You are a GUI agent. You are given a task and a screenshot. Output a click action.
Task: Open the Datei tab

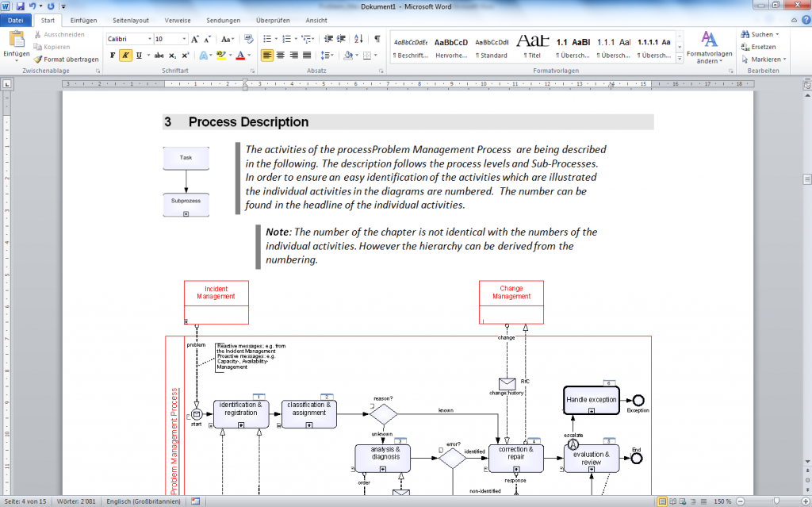tap(16, 20)
